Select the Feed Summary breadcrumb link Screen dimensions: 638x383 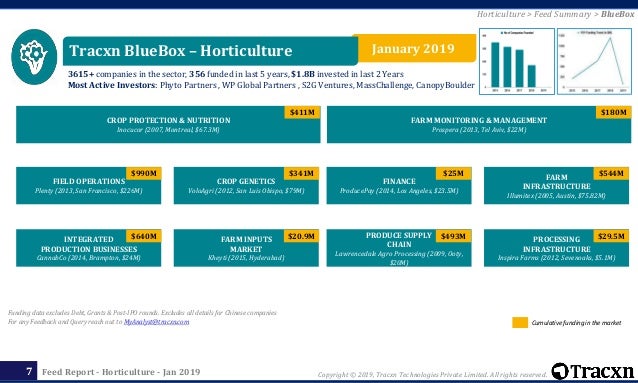[562, 14]
